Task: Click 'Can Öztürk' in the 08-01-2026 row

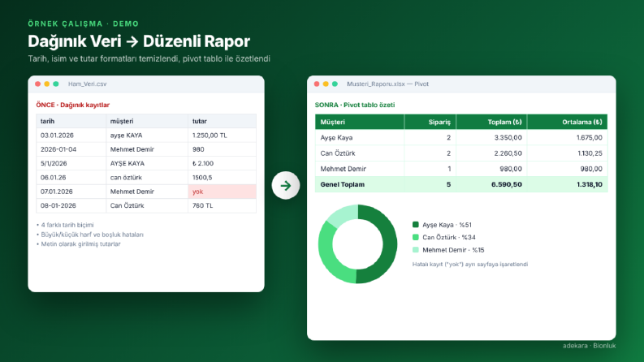Action: 147,205
